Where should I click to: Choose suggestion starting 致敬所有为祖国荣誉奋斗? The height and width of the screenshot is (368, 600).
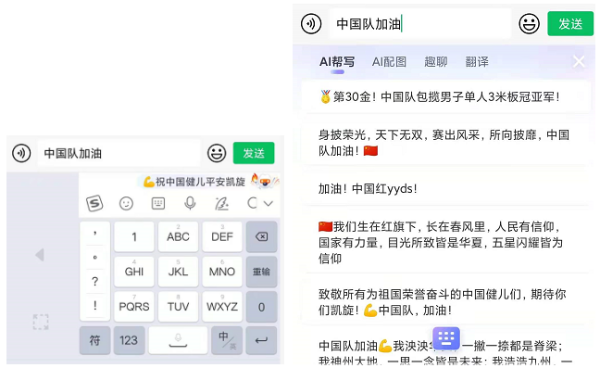(446, 302)
